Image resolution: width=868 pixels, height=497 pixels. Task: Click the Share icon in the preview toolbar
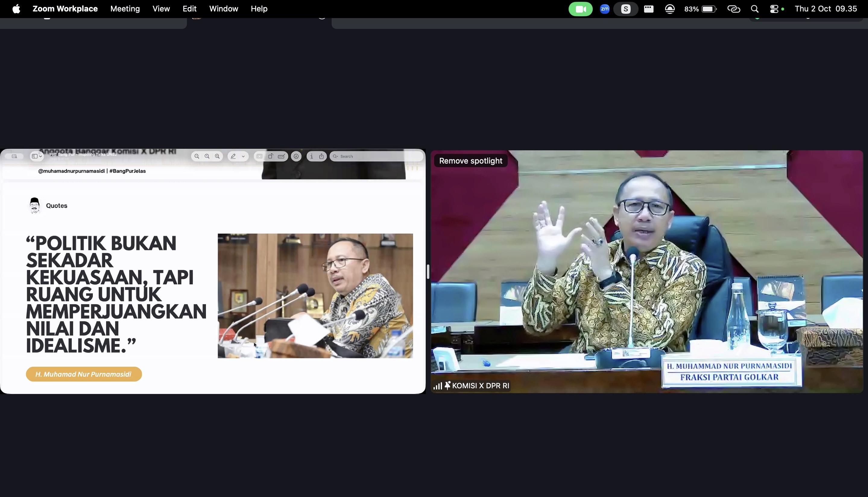322,156
